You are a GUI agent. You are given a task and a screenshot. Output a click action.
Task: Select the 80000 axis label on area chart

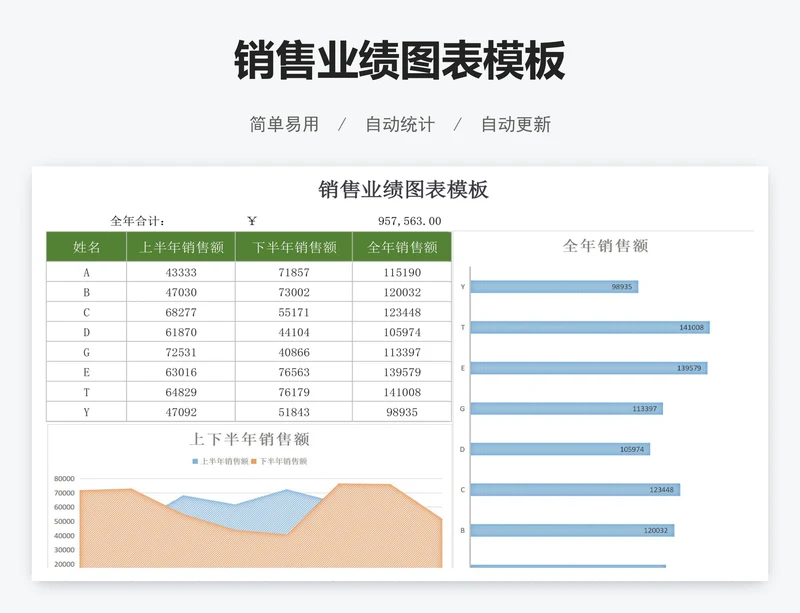click(x=66, y=477)
